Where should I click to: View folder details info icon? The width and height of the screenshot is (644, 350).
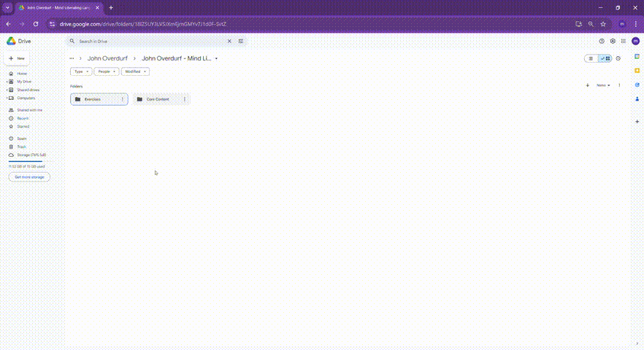(x=618, y=58)
